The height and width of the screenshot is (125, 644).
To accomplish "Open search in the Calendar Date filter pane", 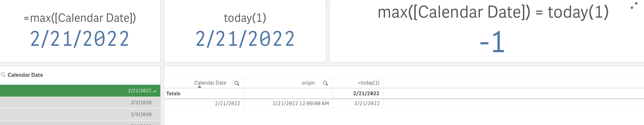I will [3, 75].
